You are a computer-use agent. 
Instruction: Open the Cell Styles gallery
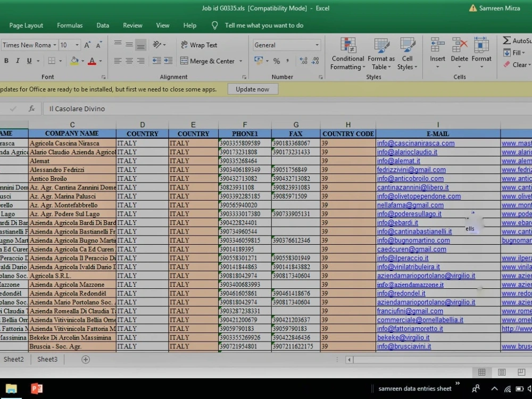coord(408,53)
